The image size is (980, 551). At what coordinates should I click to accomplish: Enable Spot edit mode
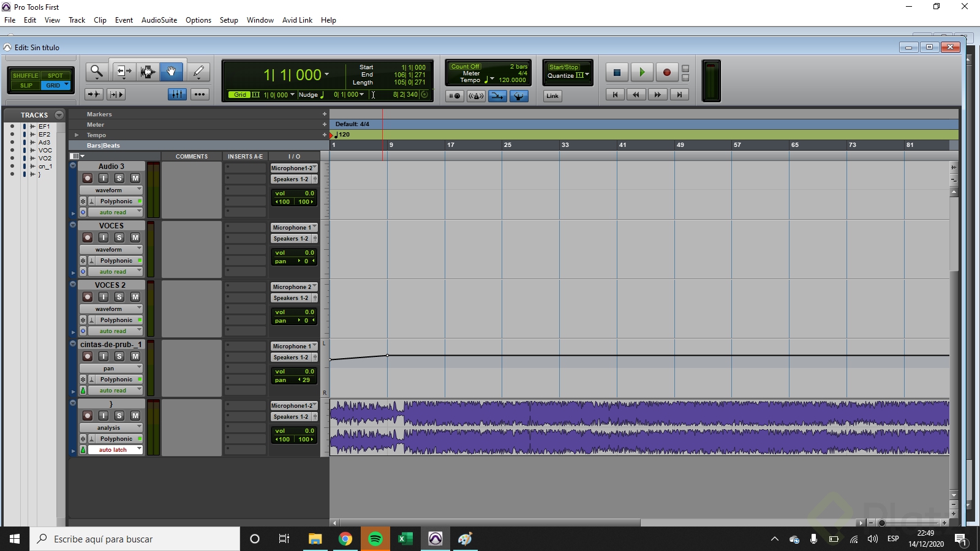coord(56,76)
